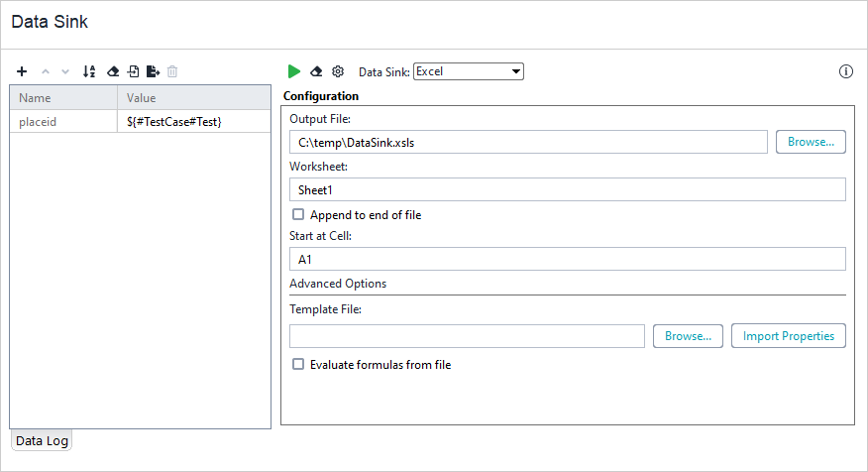Open the info icon at top right
Image resolution: width=868 pixels, height=472 pixels.
(846, 71)
